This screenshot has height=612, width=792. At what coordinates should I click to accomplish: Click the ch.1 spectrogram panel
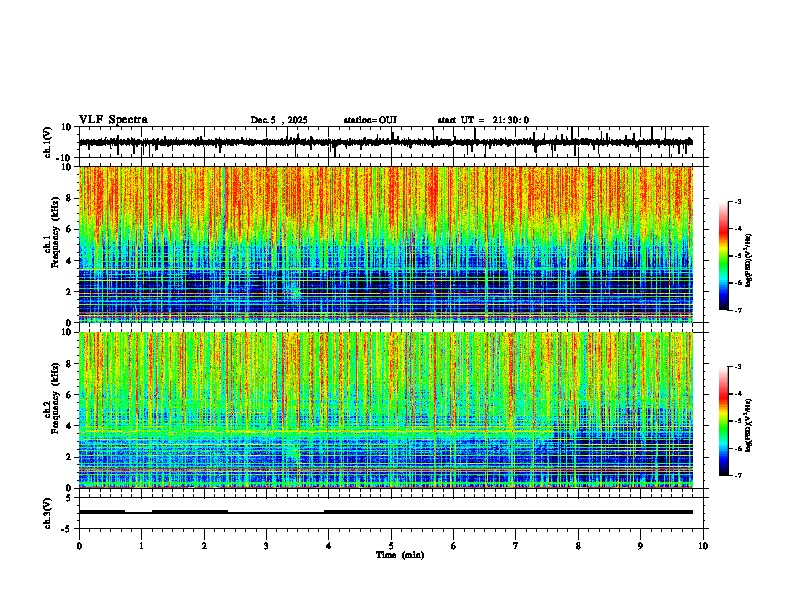point(386,244)
